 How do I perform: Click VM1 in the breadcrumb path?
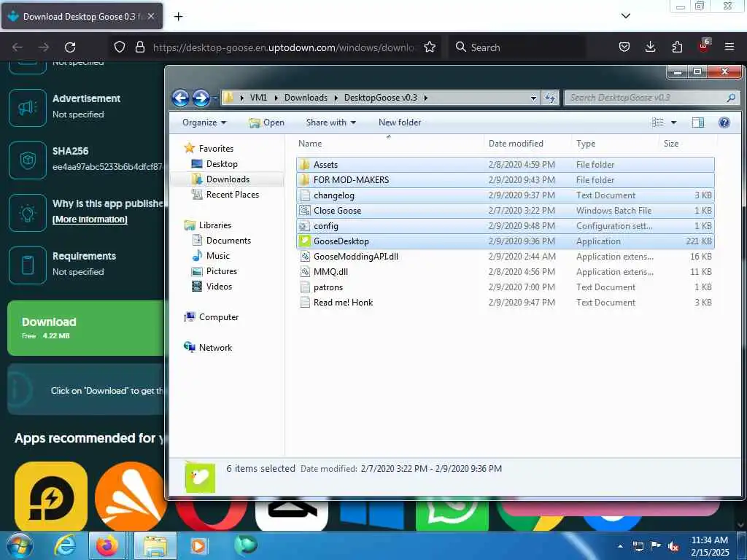pos(258,98)
